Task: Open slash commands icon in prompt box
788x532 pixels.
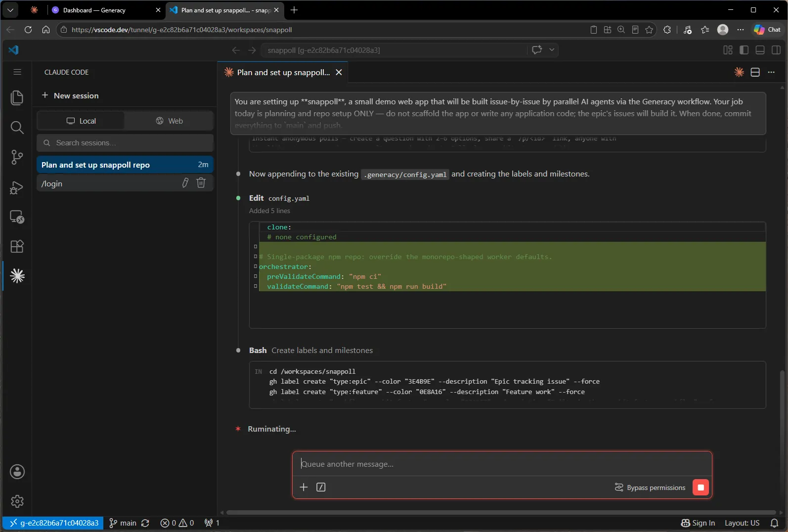Action: (321, 487)
